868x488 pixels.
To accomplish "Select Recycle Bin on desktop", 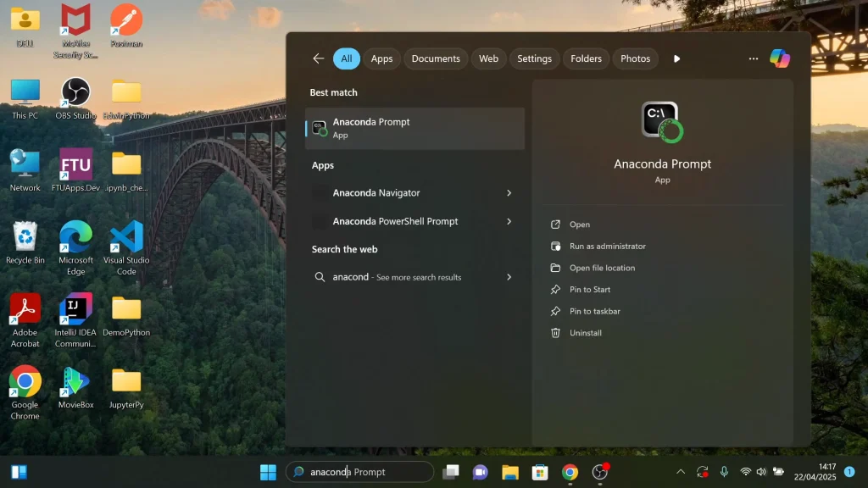I will click(x=25, y=243).
